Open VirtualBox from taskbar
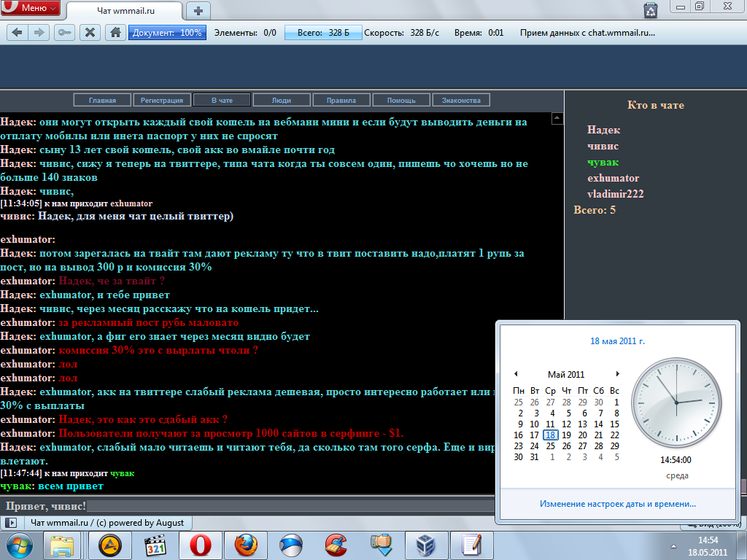The image size is (747, 560). 426,545
